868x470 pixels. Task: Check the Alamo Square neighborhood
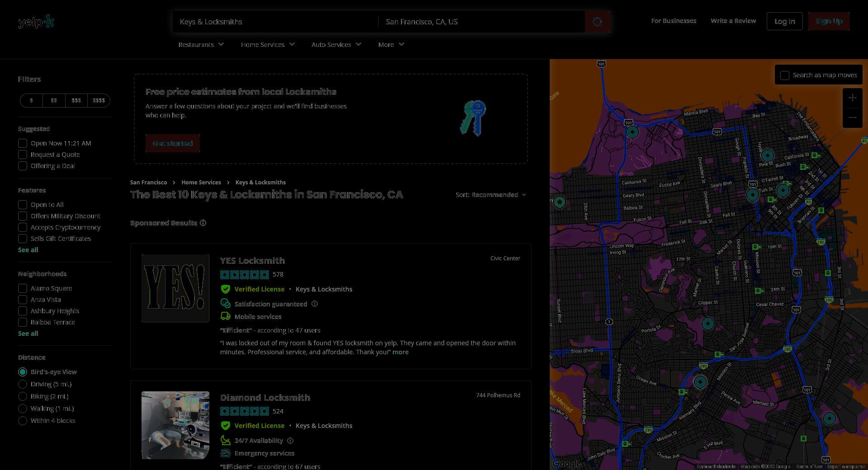(23, 288)
